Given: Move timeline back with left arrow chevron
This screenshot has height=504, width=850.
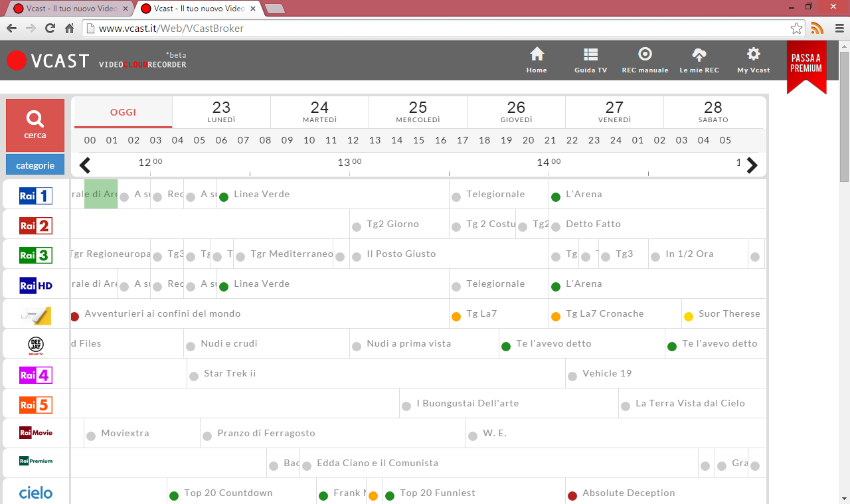Looking at the screenshot, I should (x=85, y=165).
